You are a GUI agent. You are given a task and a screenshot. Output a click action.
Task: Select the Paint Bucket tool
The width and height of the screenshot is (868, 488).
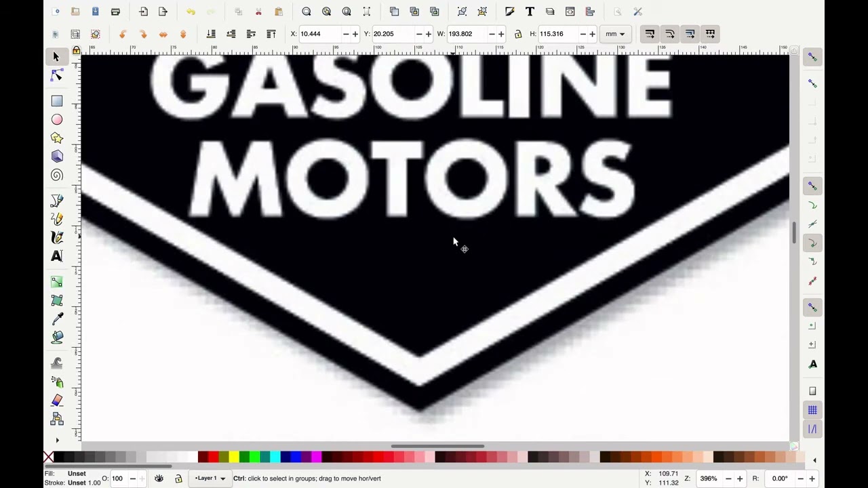click(56, 337)
